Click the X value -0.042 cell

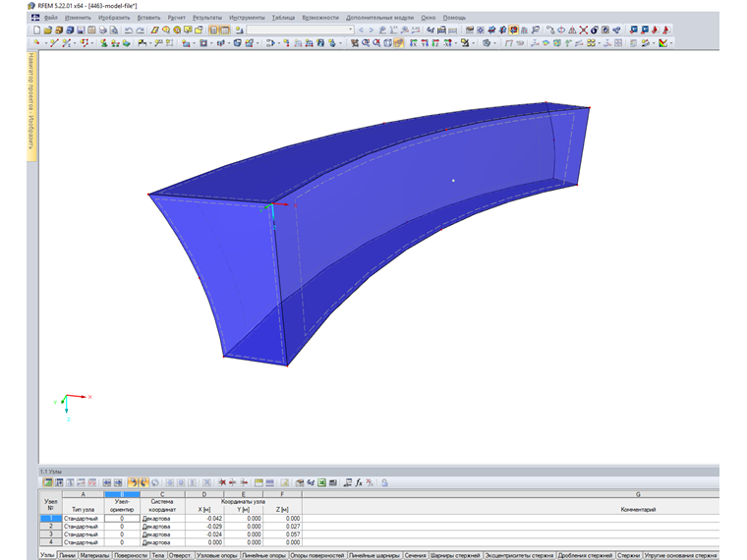coord(204,518)
